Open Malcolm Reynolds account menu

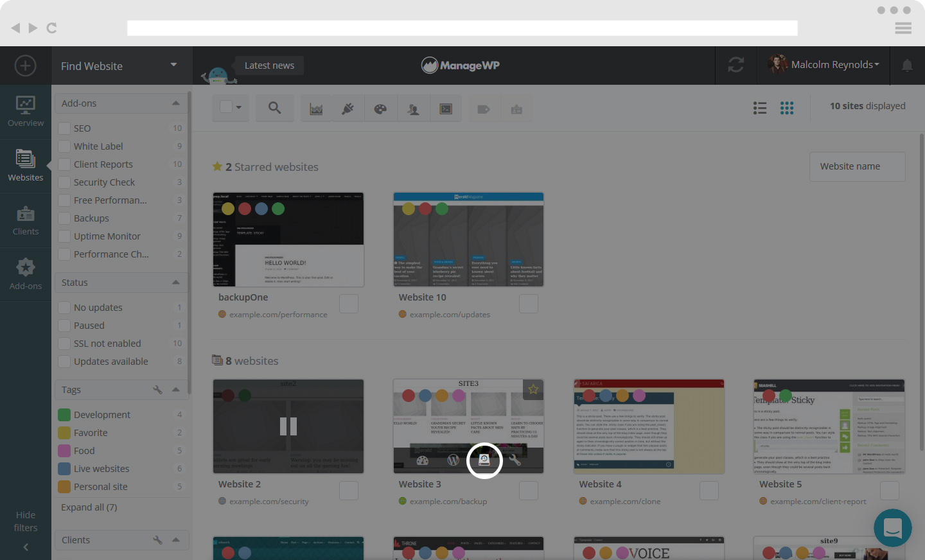824,65
